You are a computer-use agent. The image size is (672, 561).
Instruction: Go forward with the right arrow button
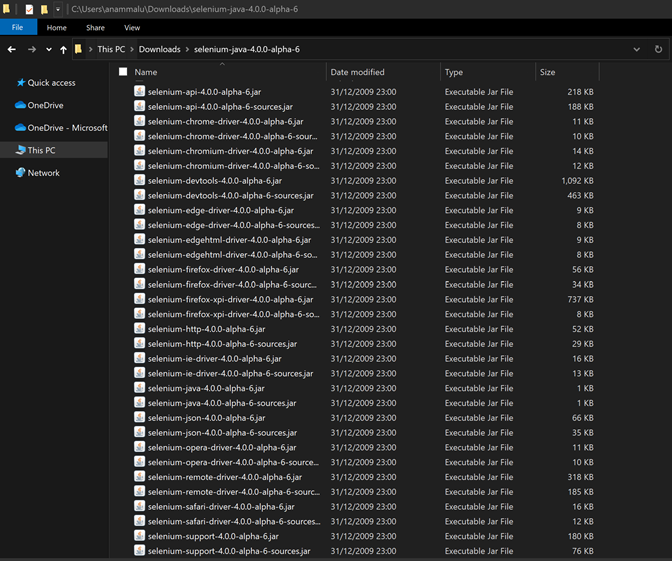click(x=32, y=50)
